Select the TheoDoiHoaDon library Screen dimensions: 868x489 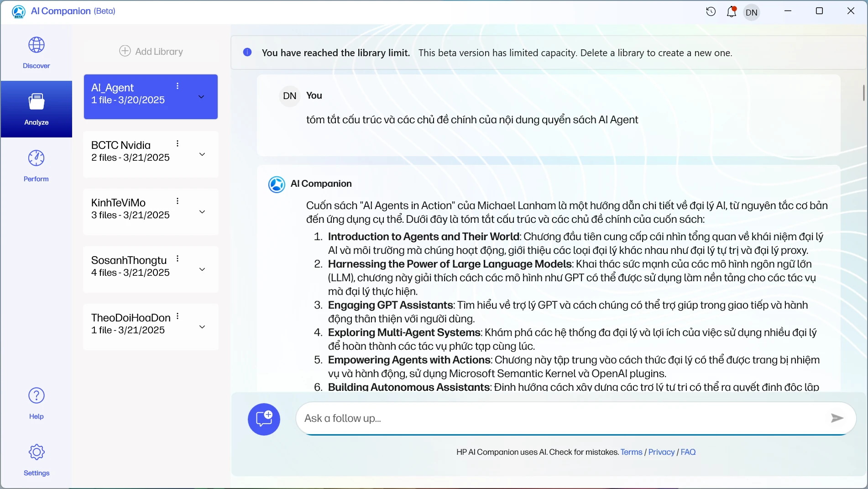pyautogui.click(x=151, y=327)
